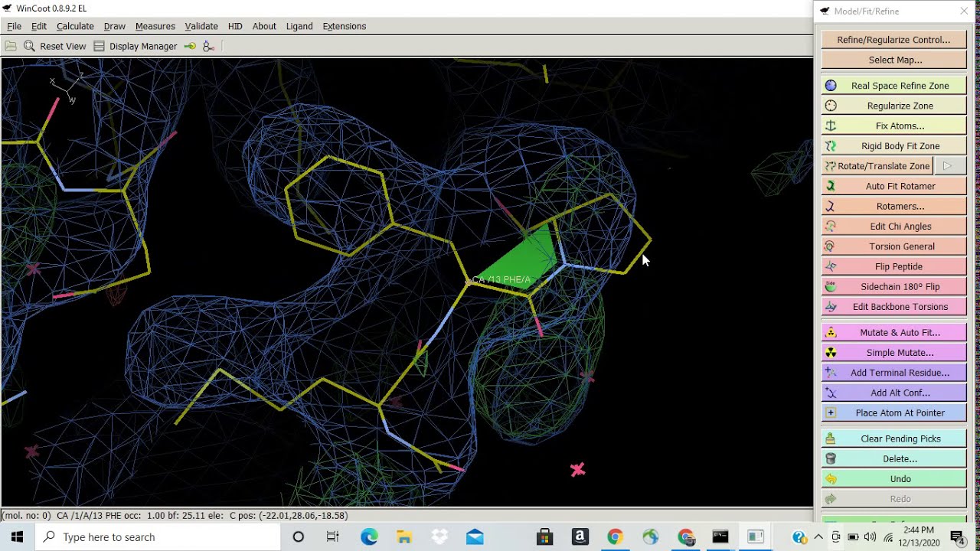
Task: Select the Edit Chi Angles tool
Action: point(893,227)
